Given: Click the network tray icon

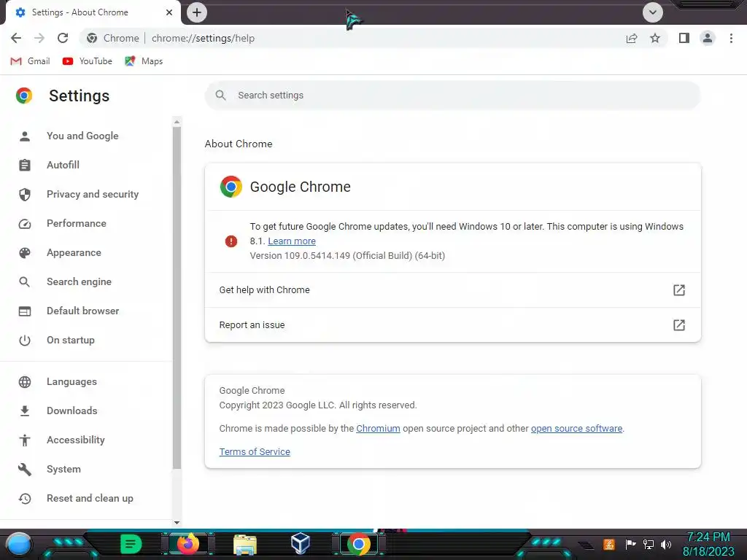Looking at the screenshot, I should [x=649, y=544].
